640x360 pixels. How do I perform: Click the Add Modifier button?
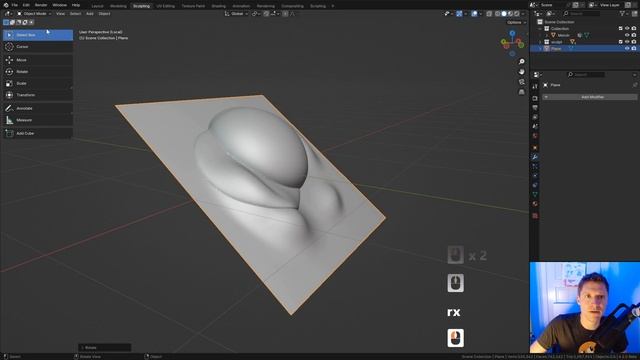pyautogui.click(x=590, y=97)
